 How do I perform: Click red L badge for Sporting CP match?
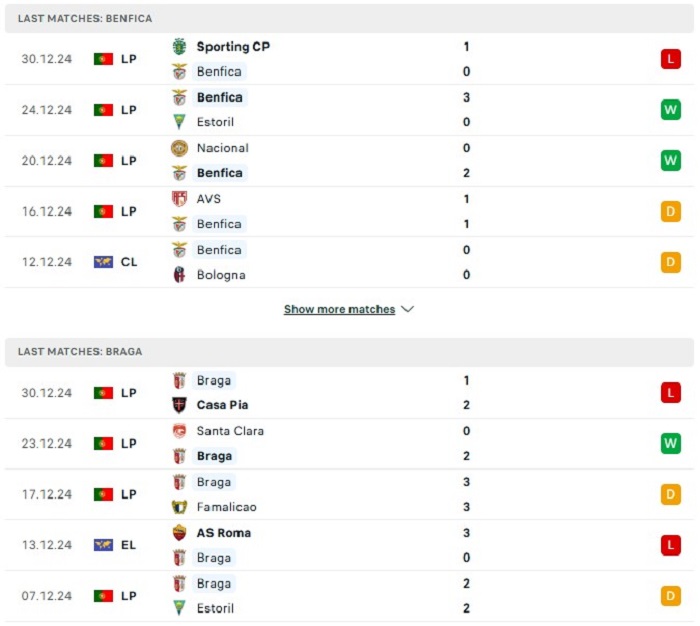click(671, 59)
